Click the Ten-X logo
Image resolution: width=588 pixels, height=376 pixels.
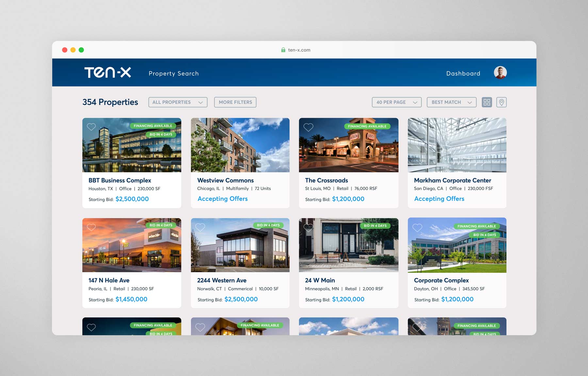108,73
